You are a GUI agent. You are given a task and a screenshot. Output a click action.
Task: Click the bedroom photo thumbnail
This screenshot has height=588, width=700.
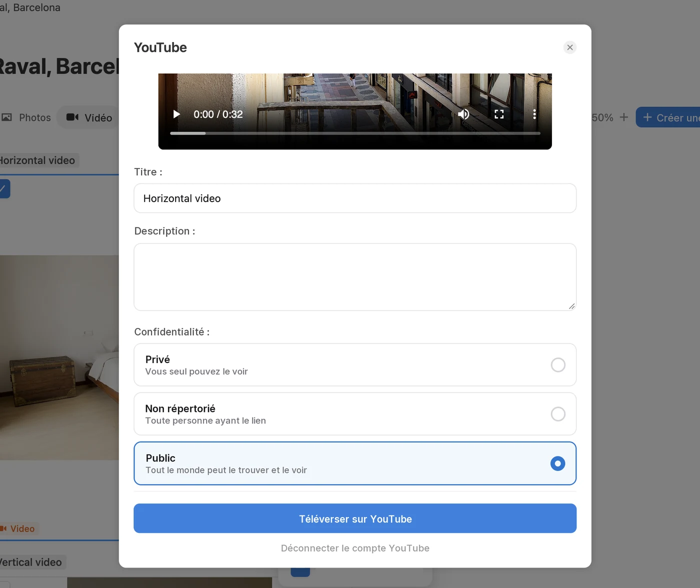tap(59, 357)
